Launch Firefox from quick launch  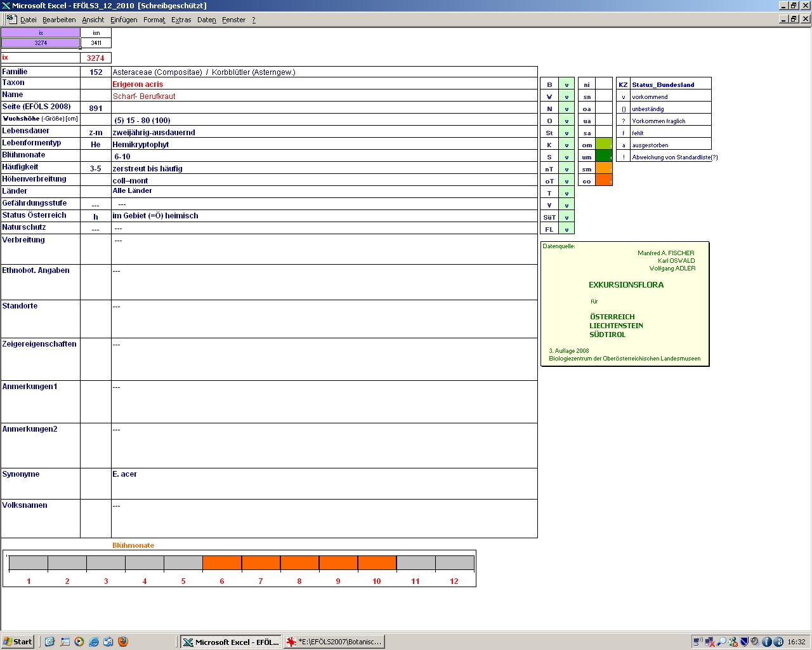click(x=123, y=642)
